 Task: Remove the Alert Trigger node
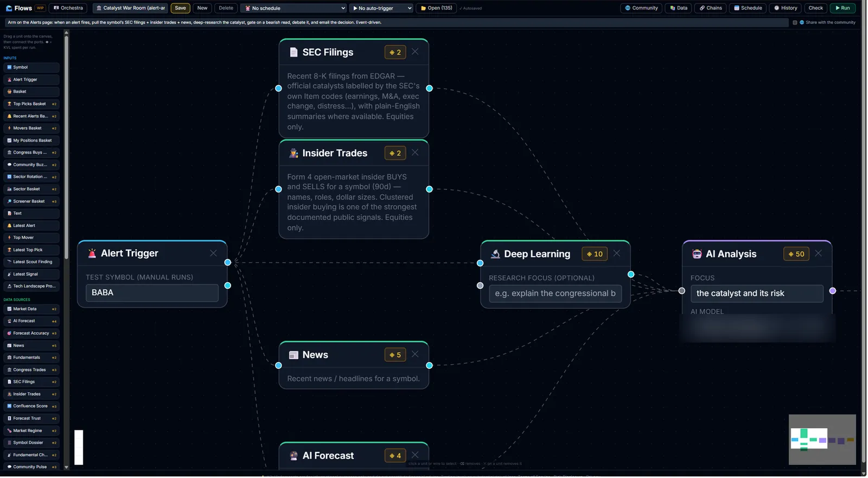click(x=213, y=253)
